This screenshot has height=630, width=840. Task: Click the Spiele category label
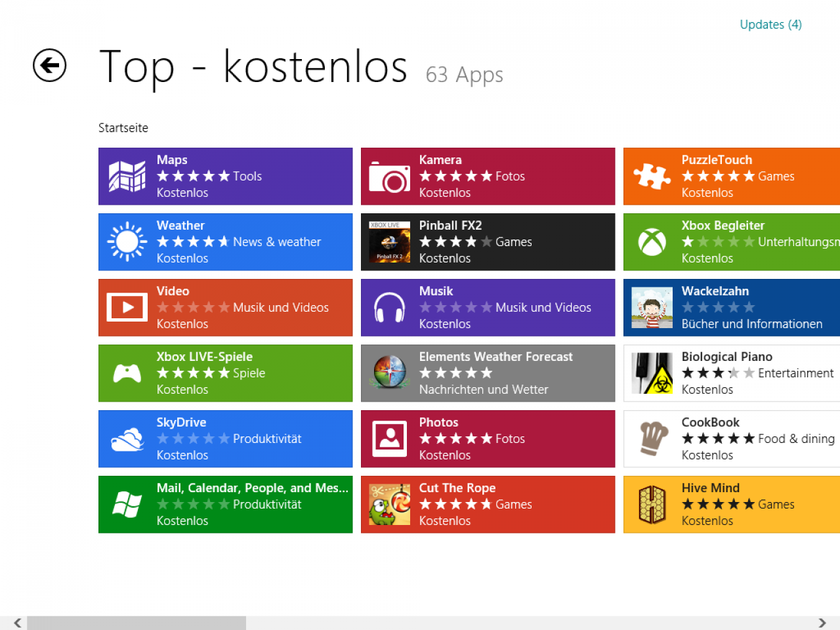point(249,373)
